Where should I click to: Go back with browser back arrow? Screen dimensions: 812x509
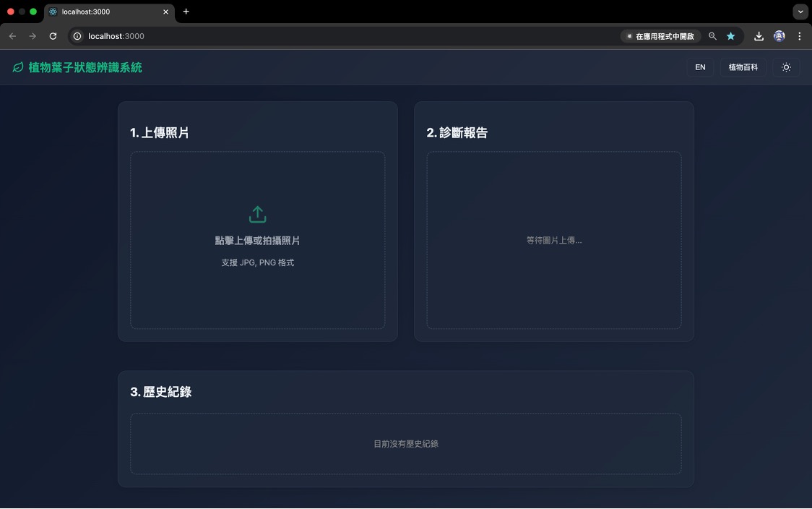(12, 36)
